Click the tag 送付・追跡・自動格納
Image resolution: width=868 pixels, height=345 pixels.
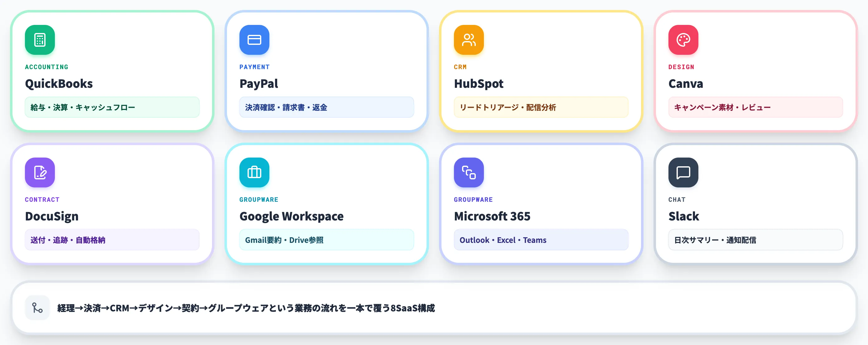point(112,240)
